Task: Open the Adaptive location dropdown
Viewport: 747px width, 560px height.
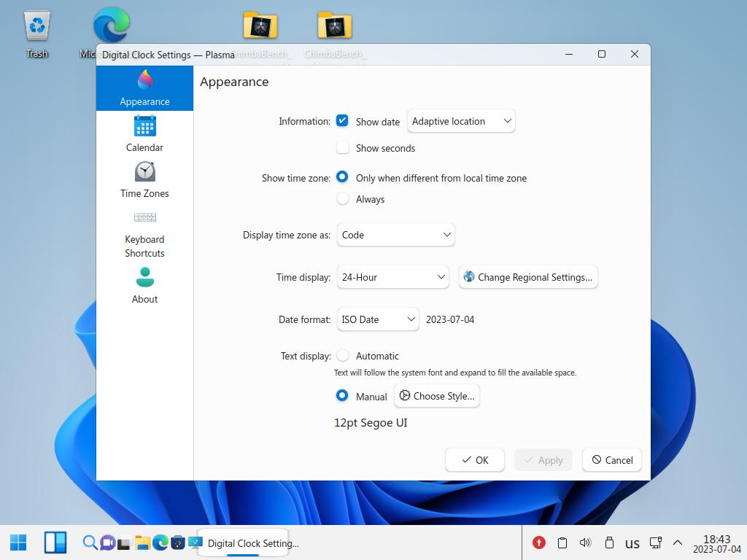Action: pyautogui.click(x=461, y=121)
